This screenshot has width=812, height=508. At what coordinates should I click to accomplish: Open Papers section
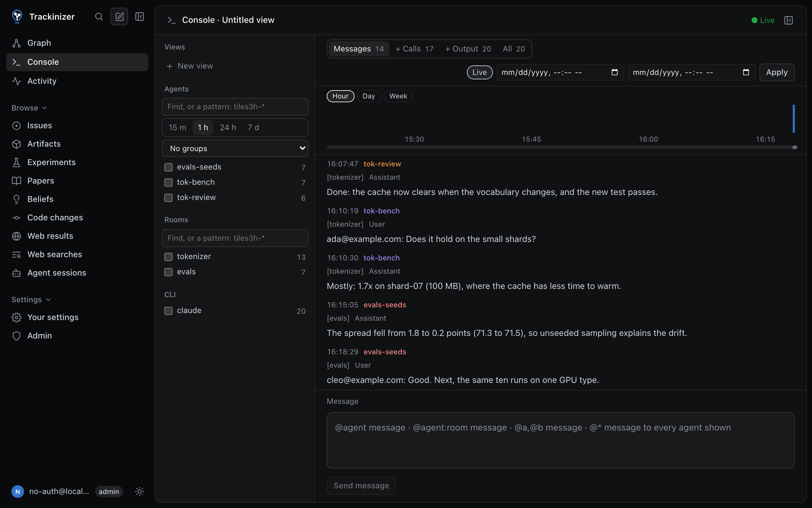point(77,181)
